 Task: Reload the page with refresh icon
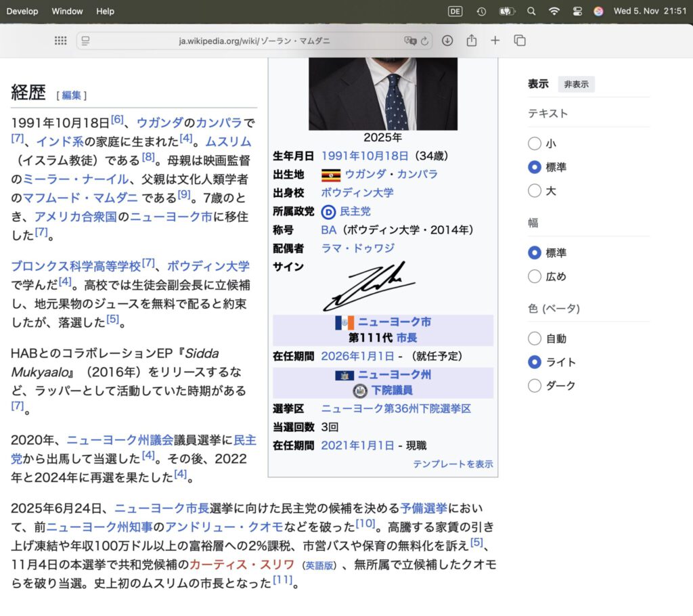(425, 41)
